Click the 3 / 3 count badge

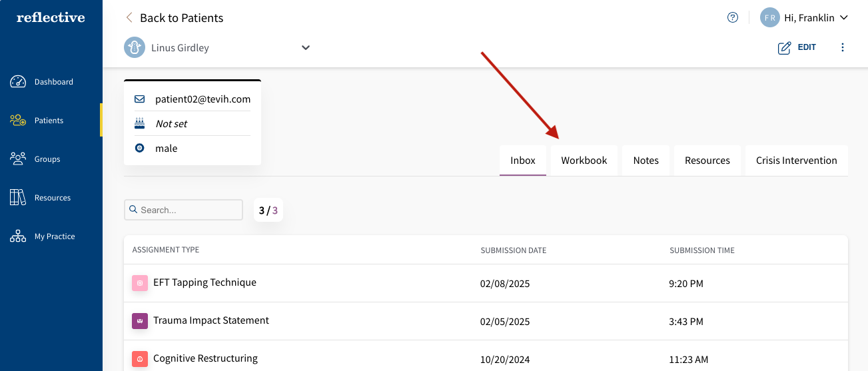pos(268,210)
